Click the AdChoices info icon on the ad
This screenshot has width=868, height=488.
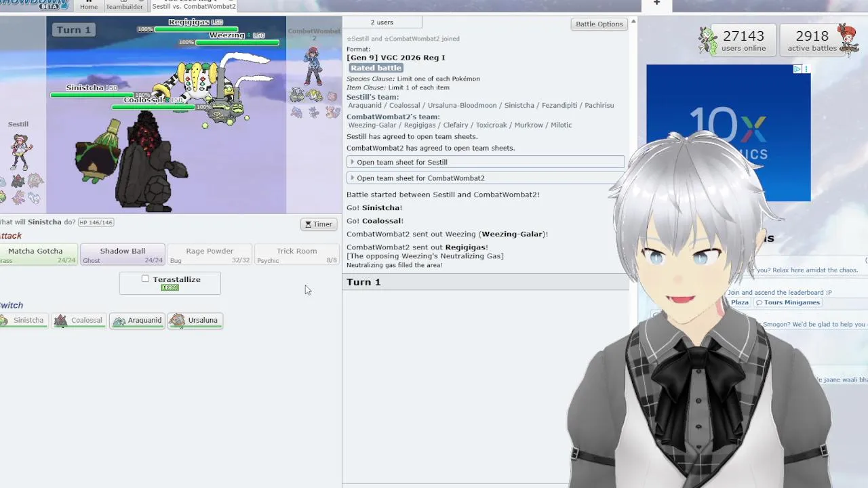point(797,69)
